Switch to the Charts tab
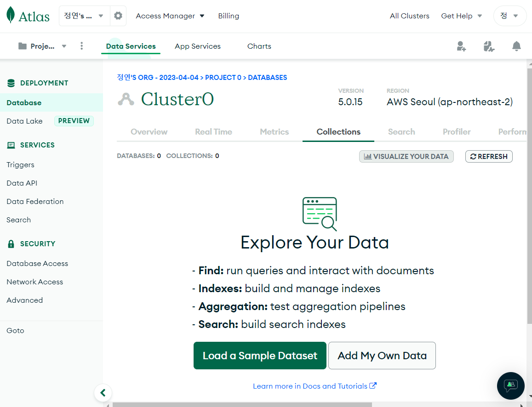 [259, 46]
